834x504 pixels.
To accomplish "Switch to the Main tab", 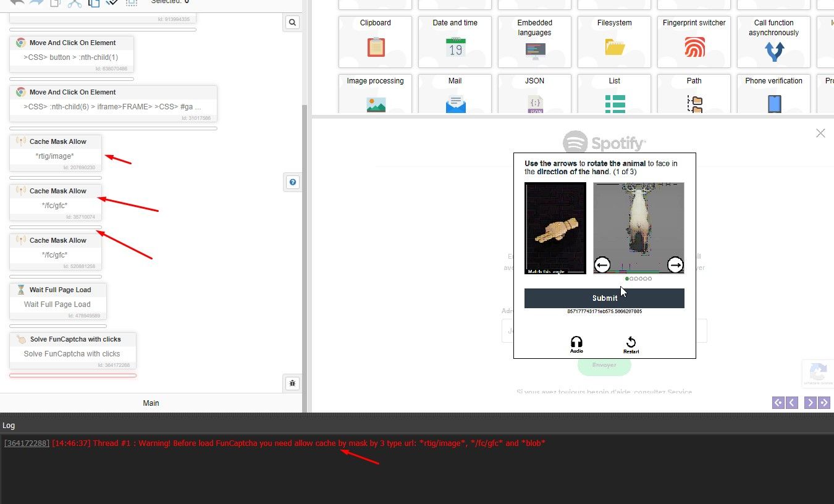I will tap(151, 403).
